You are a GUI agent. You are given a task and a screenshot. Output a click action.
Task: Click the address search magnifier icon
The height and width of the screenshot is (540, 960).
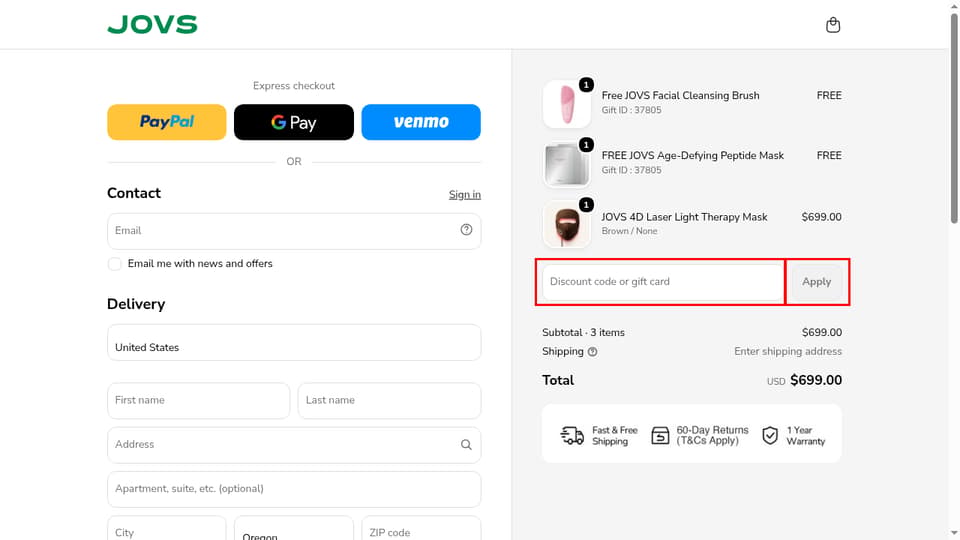click(x=466, y=444)
